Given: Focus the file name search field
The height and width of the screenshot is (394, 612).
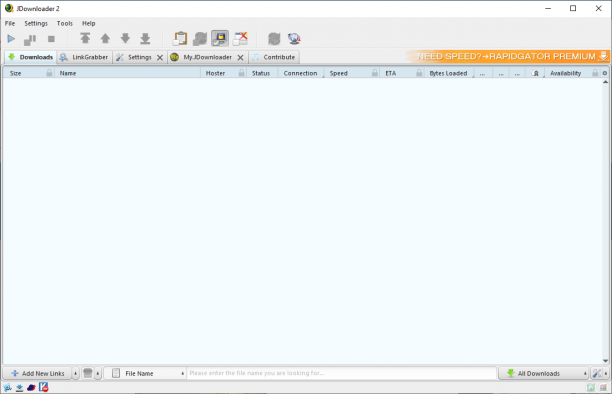Looking at the screenshot, I should coord(341,373).
